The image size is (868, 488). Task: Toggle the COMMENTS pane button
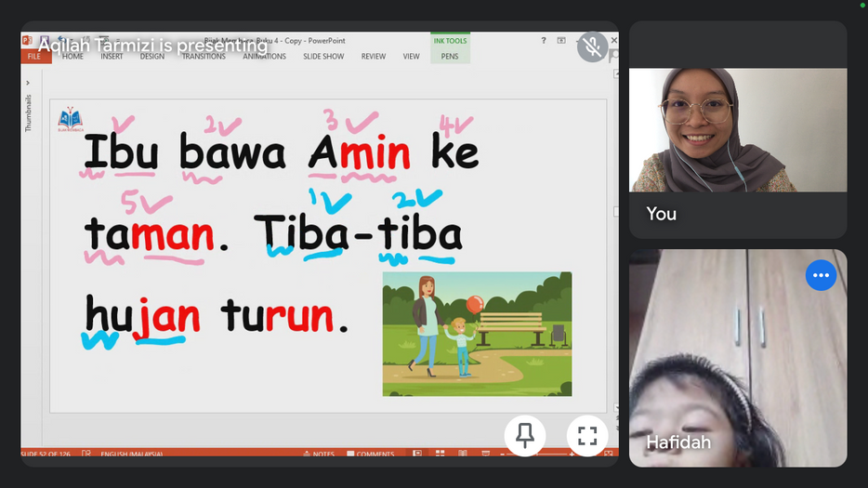[x=370, y=454]
